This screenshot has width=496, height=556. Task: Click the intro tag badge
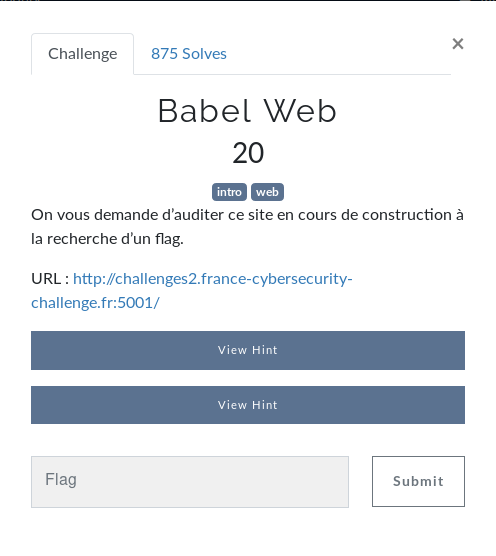(229, 192)
